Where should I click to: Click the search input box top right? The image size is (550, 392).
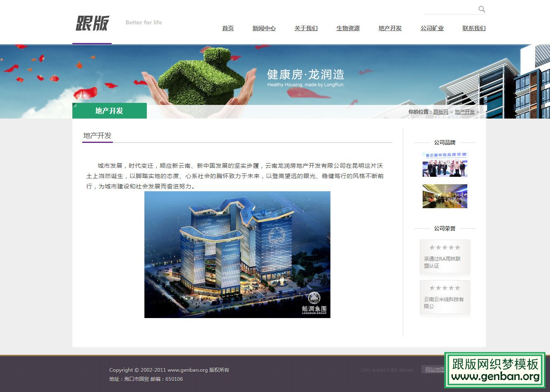point(451,9)
